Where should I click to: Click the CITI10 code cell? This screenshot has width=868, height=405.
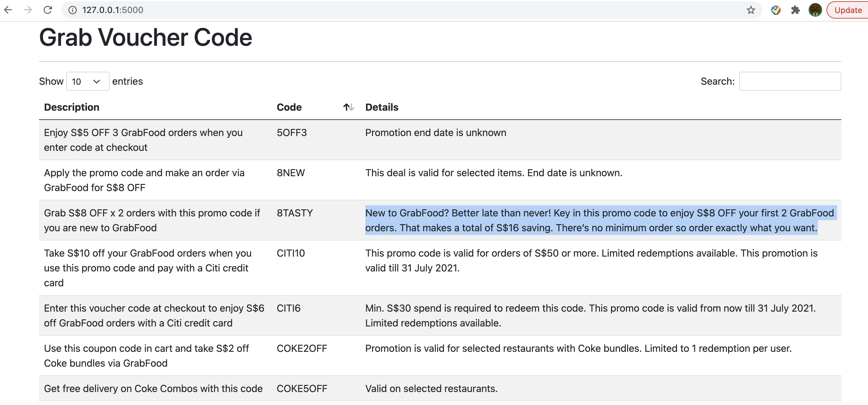coord(290,253)
